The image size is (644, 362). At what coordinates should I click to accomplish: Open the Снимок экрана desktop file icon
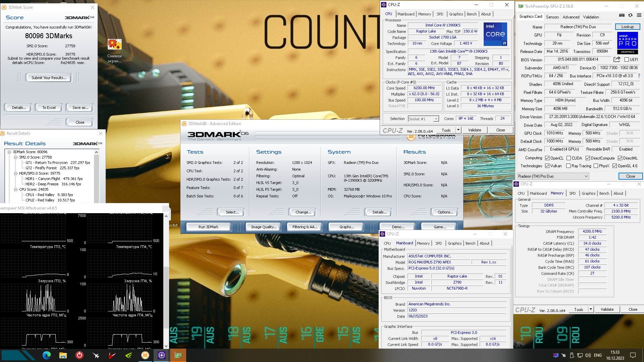click(x=114, y=51)
